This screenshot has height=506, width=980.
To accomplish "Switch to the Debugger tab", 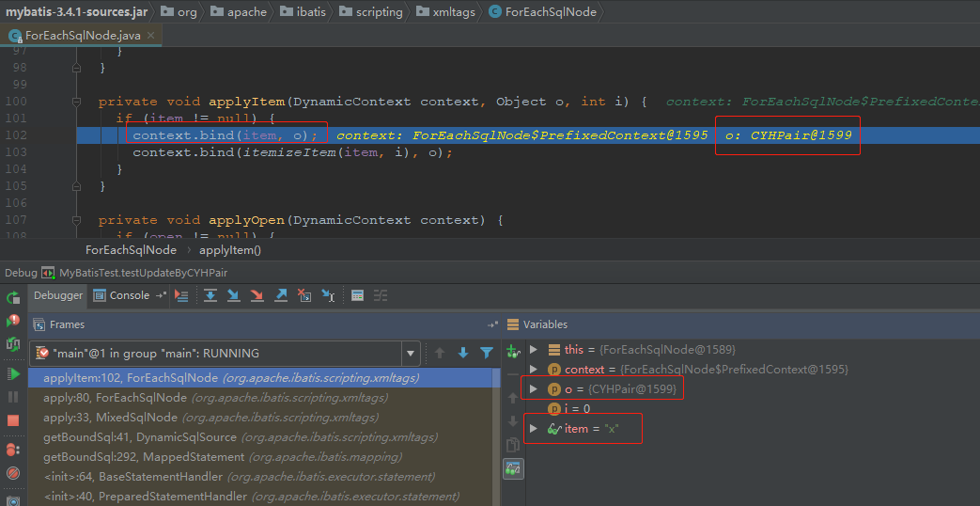I will [x=58, y=295].
